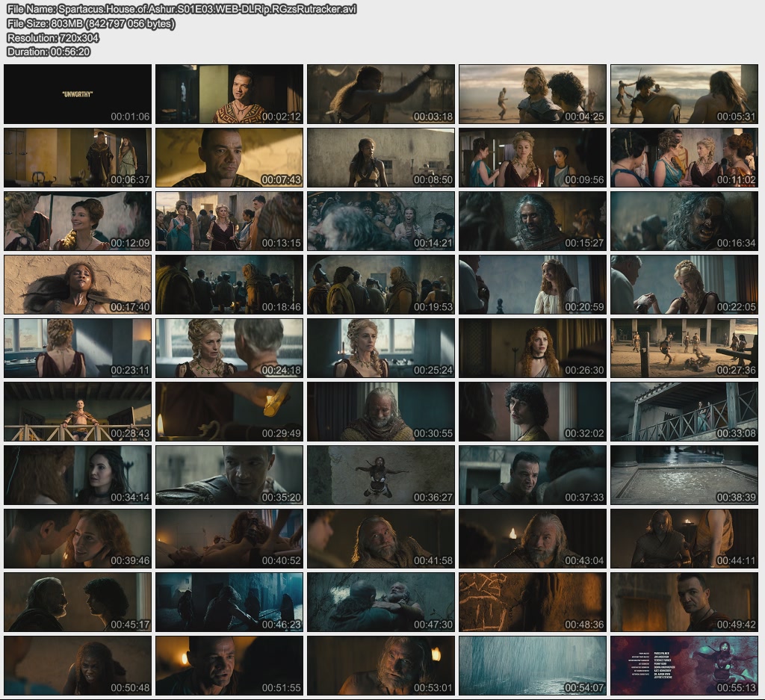Select the frame at 00:20:59
Screen dimensions: 765x700
(533, 285)
